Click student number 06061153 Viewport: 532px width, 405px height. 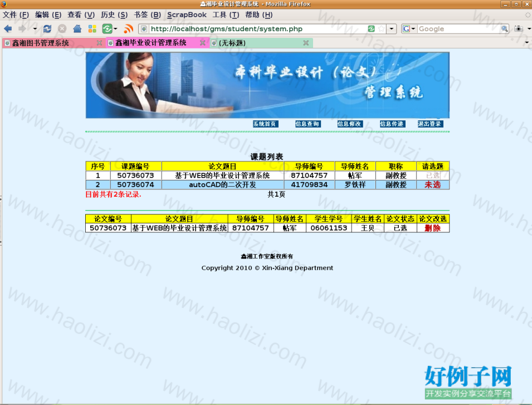329,228
